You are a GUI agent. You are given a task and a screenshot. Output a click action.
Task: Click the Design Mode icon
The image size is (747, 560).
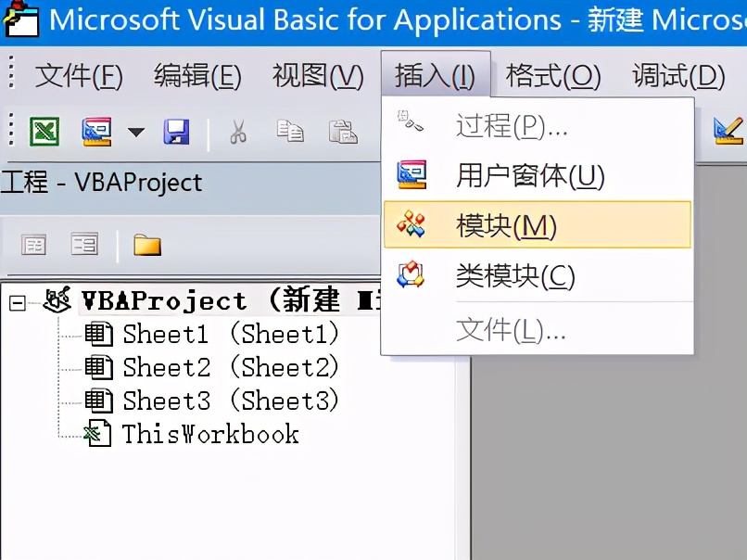[x=728, y=131]
